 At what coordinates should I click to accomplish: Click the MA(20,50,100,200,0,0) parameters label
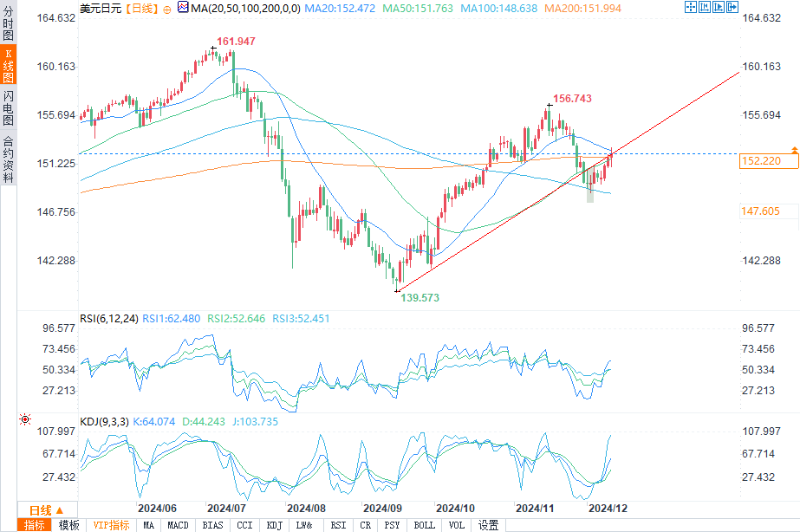click(245, 9)
